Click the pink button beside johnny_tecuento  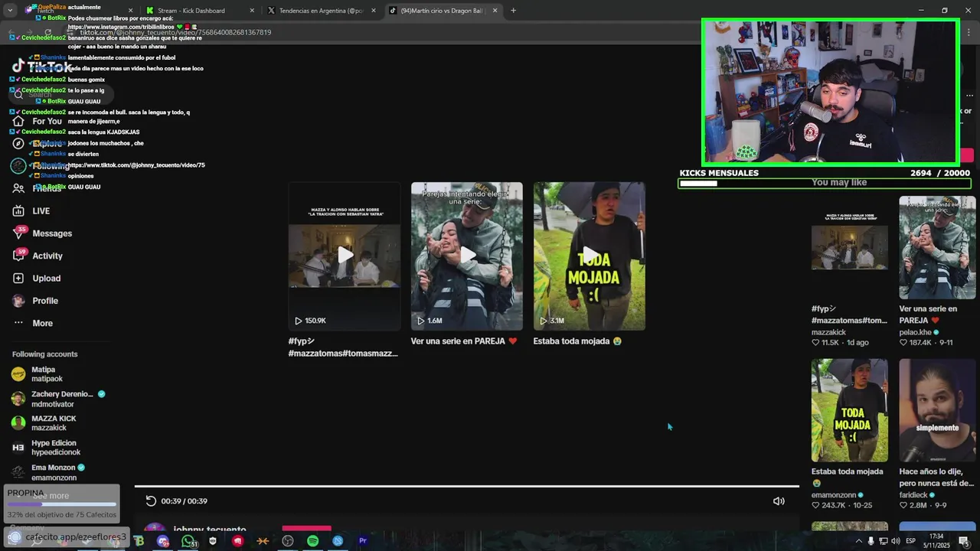(306, 529)
